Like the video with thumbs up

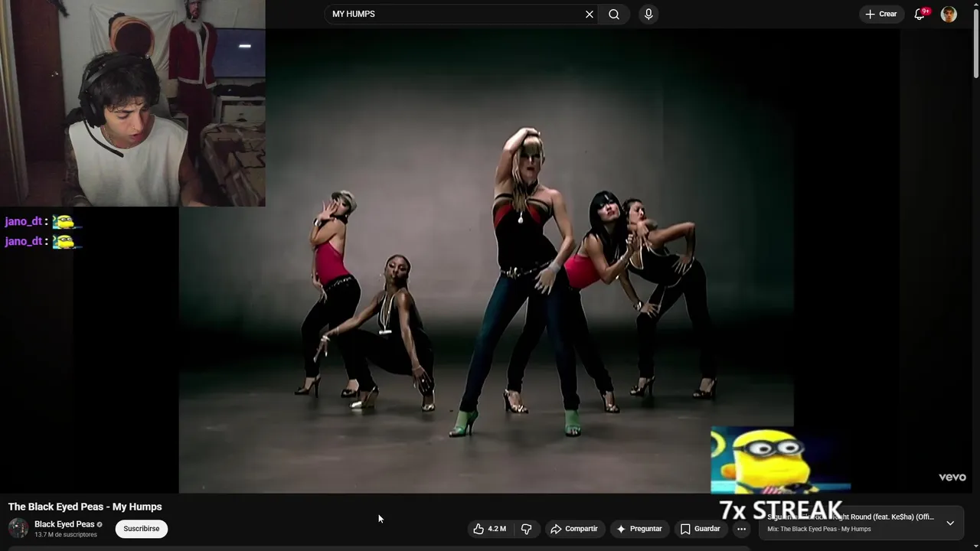pyautogui.click(x=488, y=529)
